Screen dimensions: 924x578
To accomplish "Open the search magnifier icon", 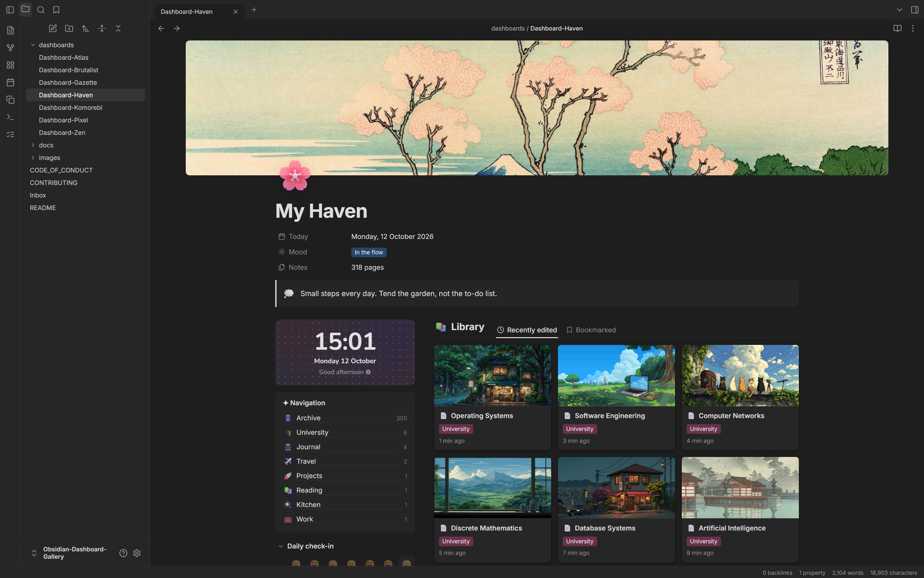I will coord(41,10).
